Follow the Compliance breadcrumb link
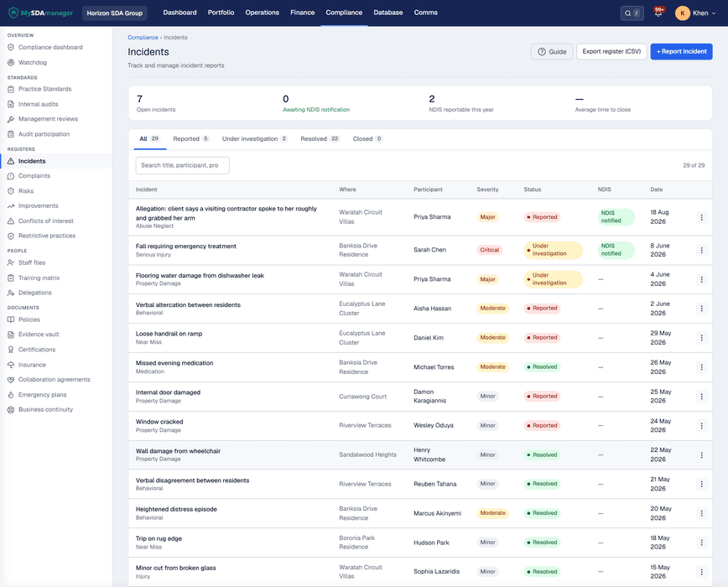This screenshot has width=728, height=587. [143, 38]
